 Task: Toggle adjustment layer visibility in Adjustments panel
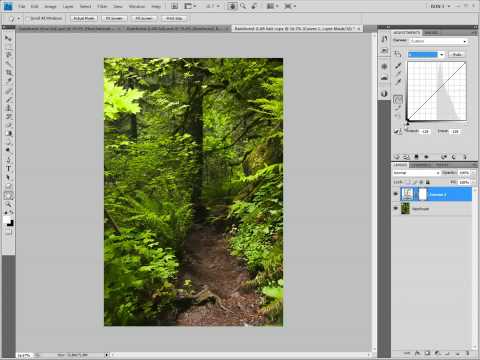426,157
